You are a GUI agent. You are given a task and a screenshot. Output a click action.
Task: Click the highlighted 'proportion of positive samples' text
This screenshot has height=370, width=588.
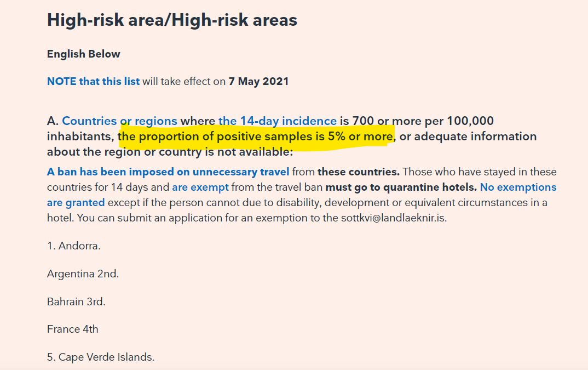(x=226, y=136)
